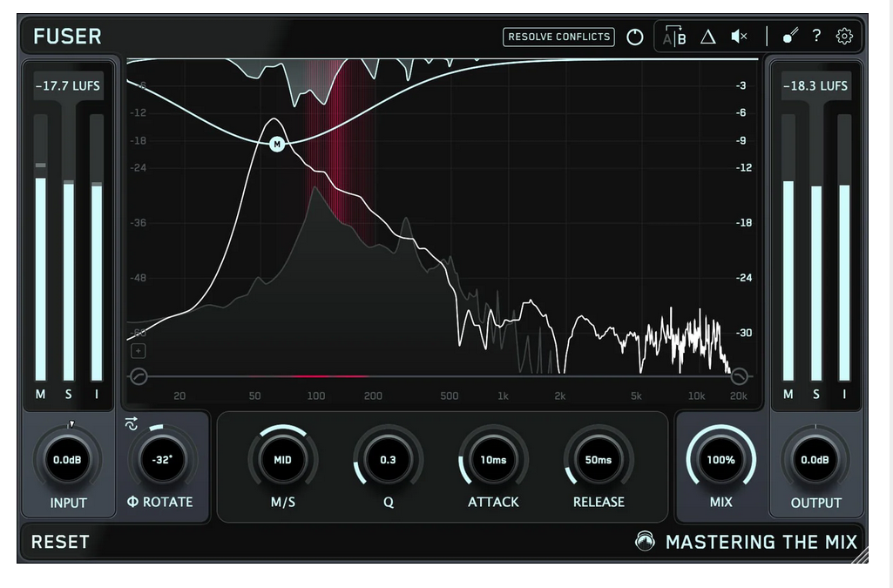Click the FUSER plugin title
The height and width of the screenshot is (588, 893).
point(67,37)
